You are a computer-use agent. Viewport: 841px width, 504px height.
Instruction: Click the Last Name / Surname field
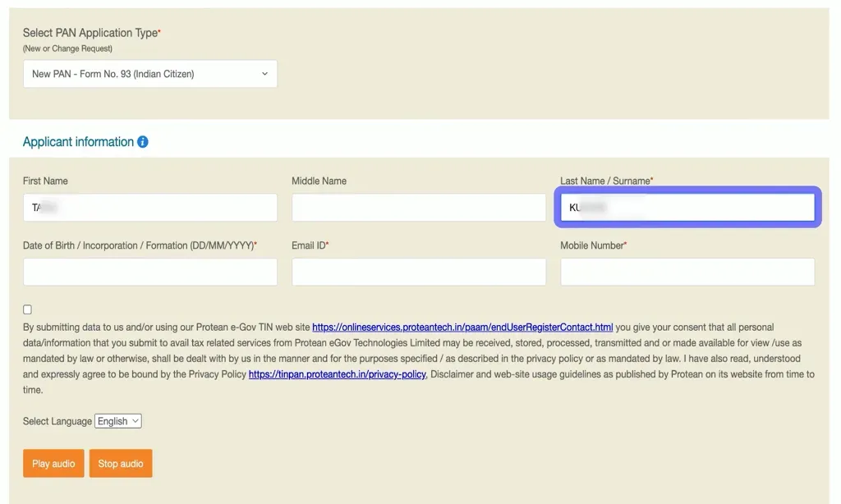pos(687,208)
